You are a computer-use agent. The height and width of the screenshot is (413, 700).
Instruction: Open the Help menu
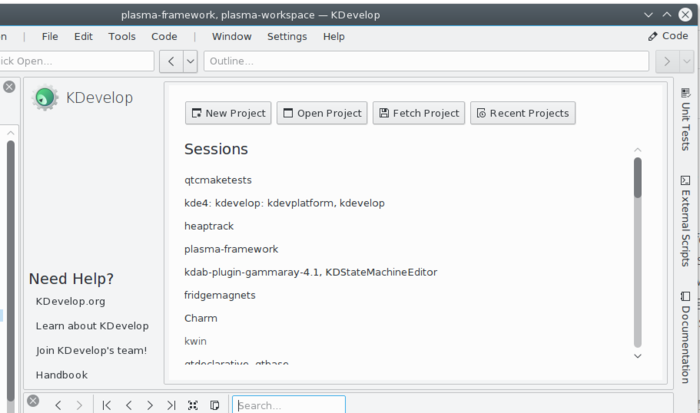point(333,37)
